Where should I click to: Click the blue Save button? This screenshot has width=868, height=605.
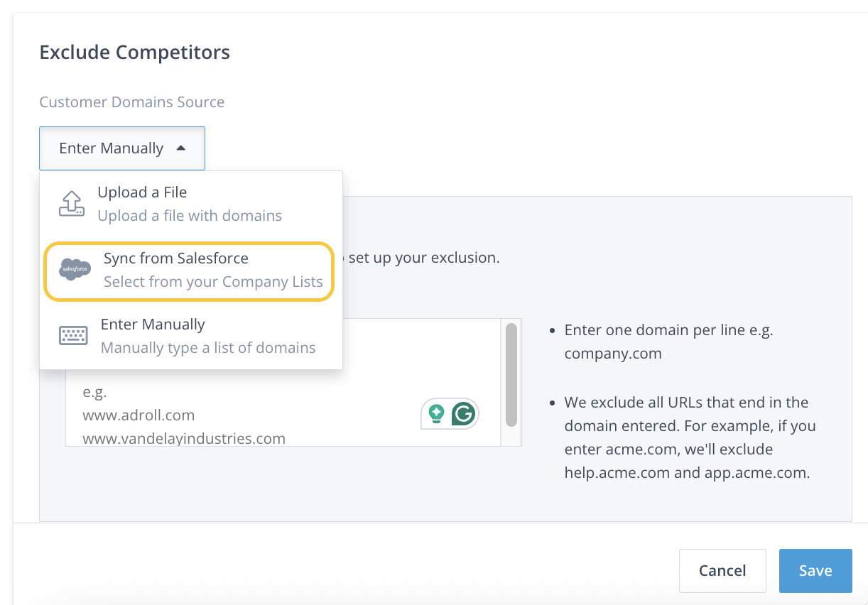(x=815, y=570)
